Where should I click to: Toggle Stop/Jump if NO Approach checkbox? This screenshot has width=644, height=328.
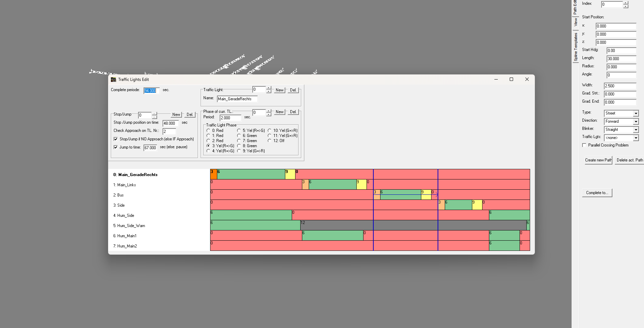pyautogui.click(x=116, y=139)
